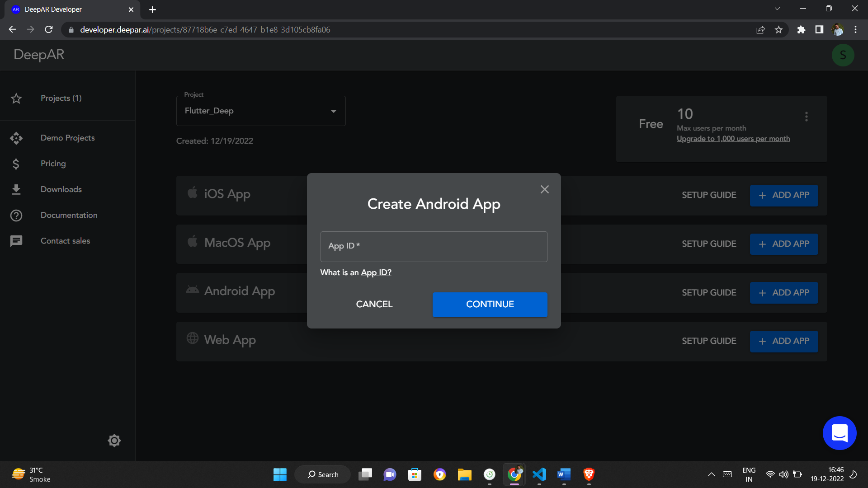Open Demo Projects in sidebar
Viewport: 868px width, 488px height.
tap(68, 138)
